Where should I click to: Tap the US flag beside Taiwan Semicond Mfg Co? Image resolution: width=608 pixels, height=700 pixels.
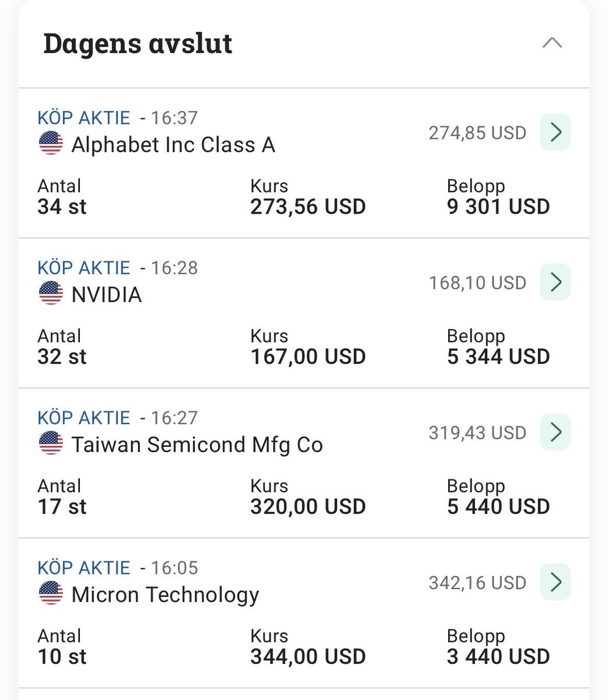tap(51, 443)
